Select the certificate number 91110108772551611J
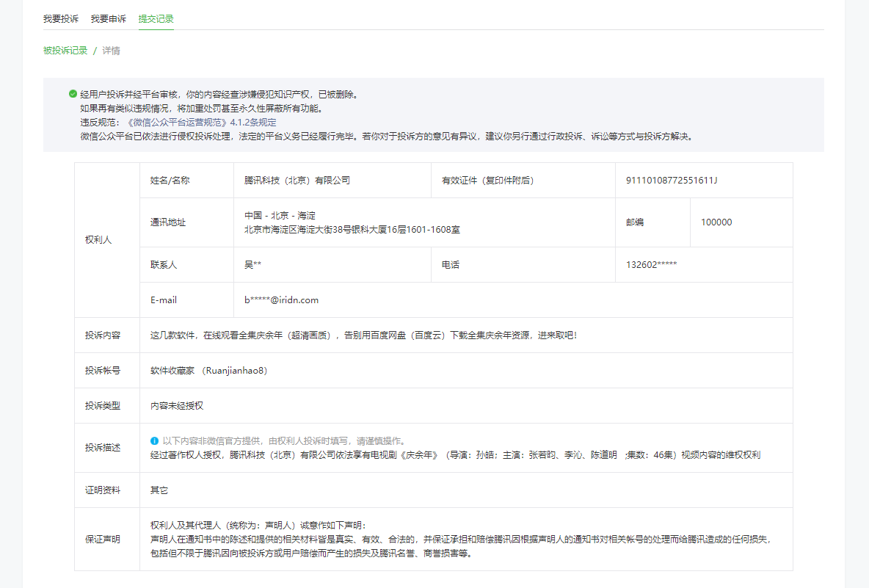 coord(672,180)
